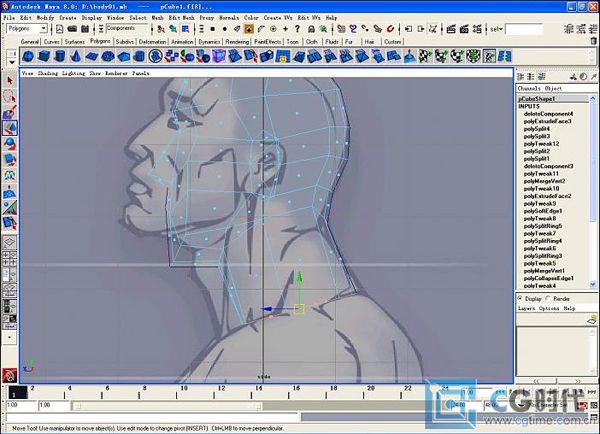
Task: Switch to the Polygons shelf tab
Action: point(100,41)
